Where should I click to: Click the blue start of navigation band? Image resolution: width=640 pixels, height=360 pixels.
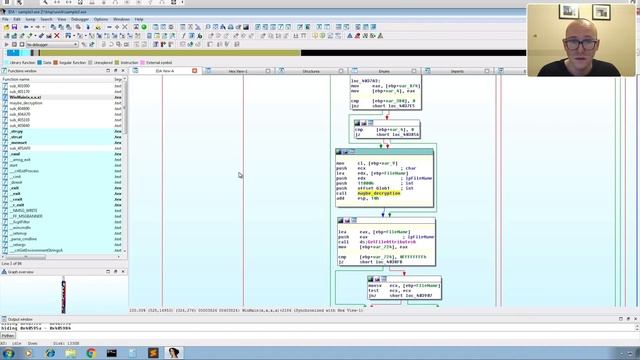tap(13, 53)
